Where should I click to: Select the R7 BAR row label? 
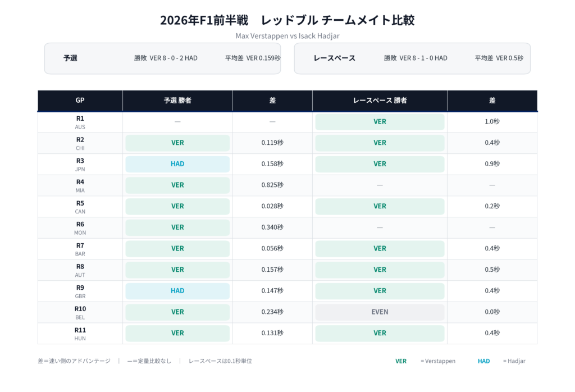(80, 249)
